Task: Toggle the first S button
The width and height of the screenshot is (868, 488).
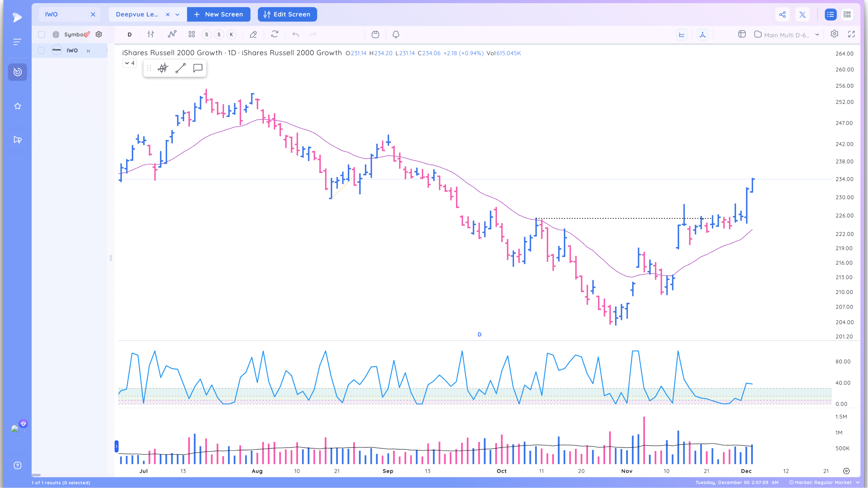Action: pyautogui.click(x=207, y=34)
